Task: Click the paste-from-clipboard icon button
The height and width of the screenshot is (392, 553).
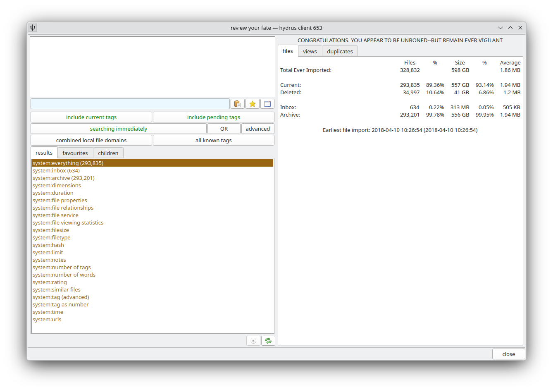Action: point(237,104)
